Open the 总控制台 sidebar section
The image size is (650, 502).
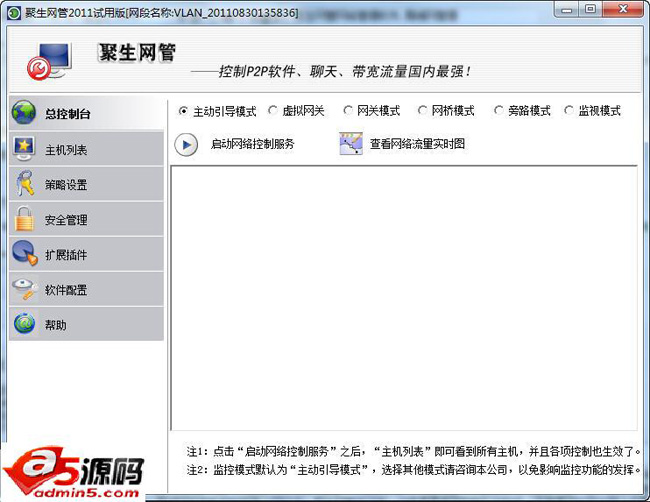click(87, 113)
